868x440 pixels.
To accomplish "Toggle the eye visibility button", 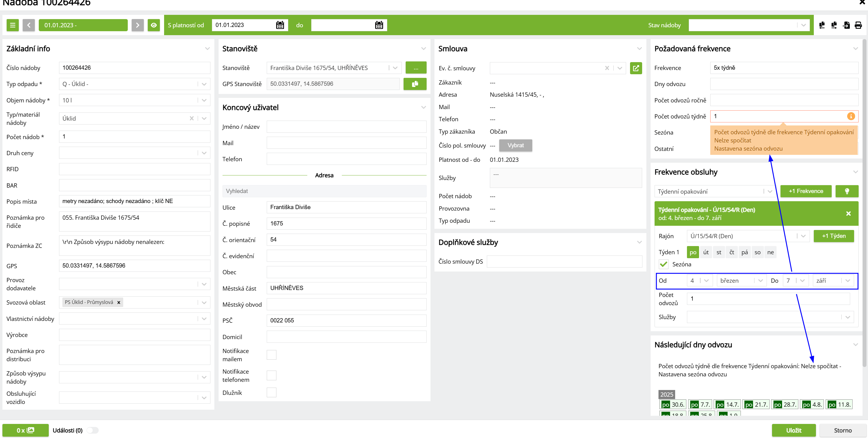I will [x=154, y=25].
